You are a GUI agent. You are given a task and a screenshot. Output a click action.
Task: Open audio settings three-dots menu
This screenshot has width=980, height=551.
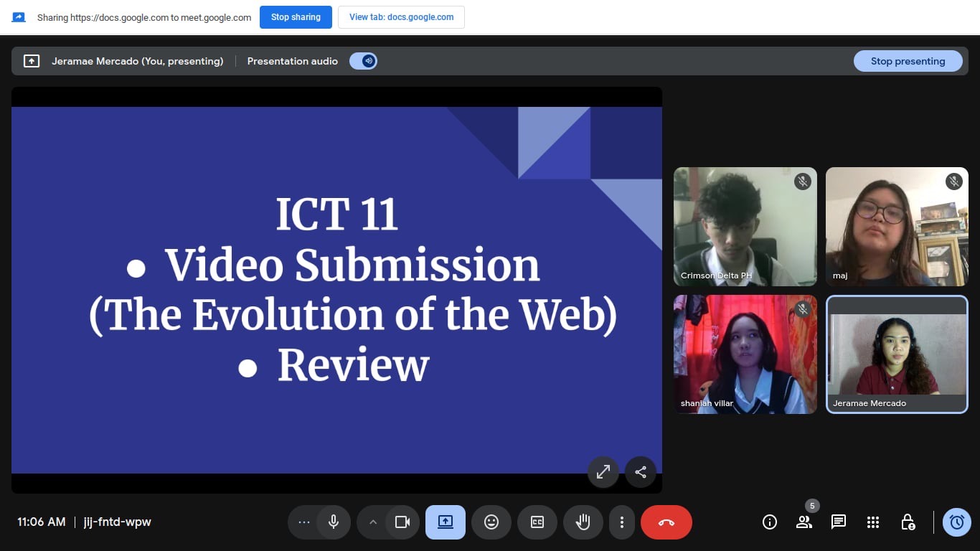303,522
